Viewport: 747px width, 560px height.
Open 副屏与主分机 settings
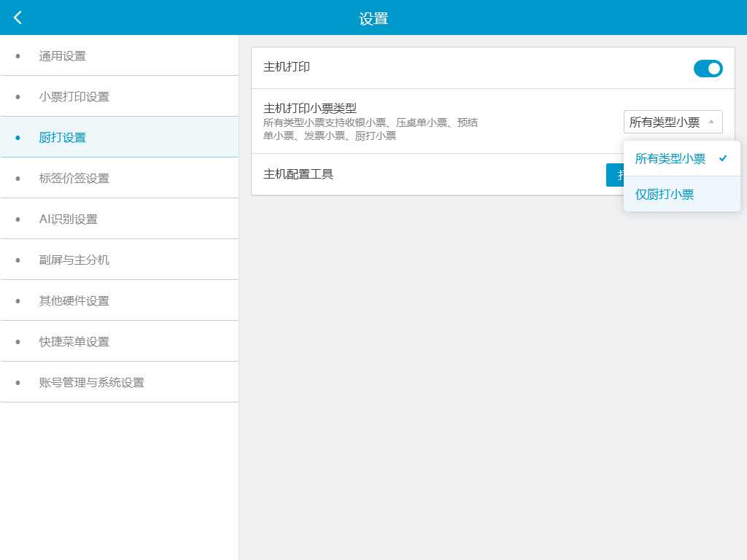pyautogui.click(x=119, y=260)
